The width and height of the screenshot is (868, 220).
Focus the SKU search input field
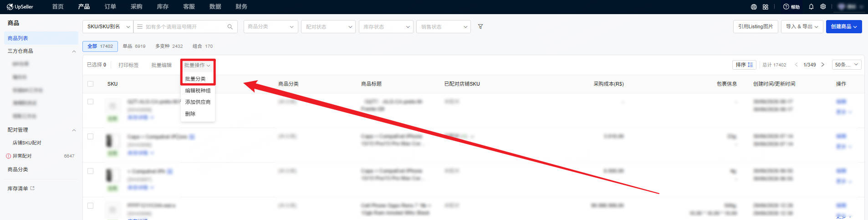click(x=185, y=27)
